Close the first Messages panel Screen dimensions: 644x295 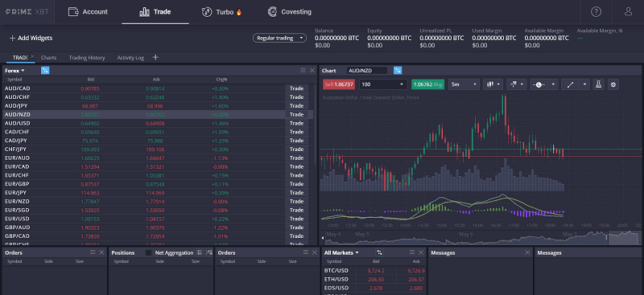527,252
